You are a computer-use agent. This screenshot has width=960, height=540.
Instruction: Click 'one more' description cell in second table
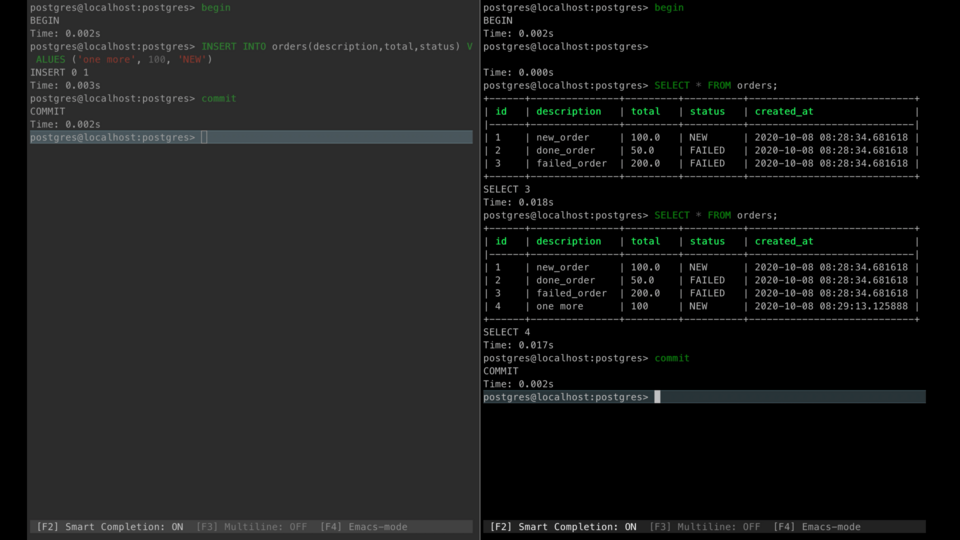[560, 306]
